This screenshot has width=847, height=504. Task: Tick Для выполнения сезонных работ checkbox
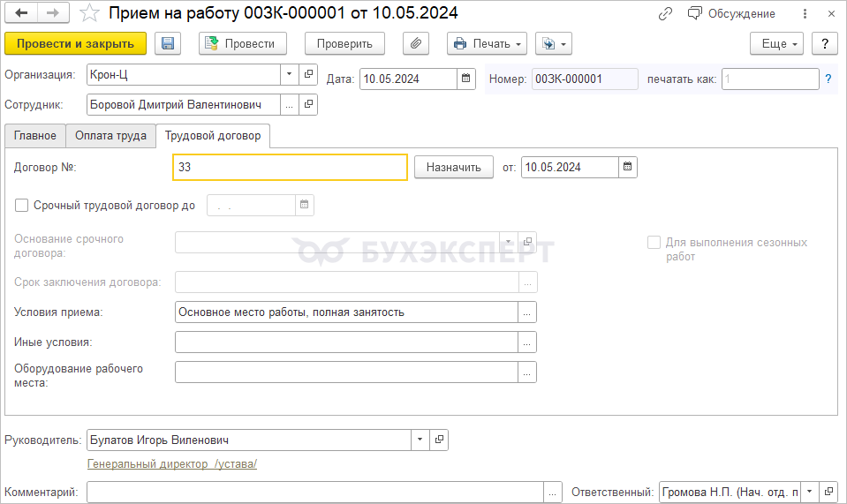tap(654, 242)
